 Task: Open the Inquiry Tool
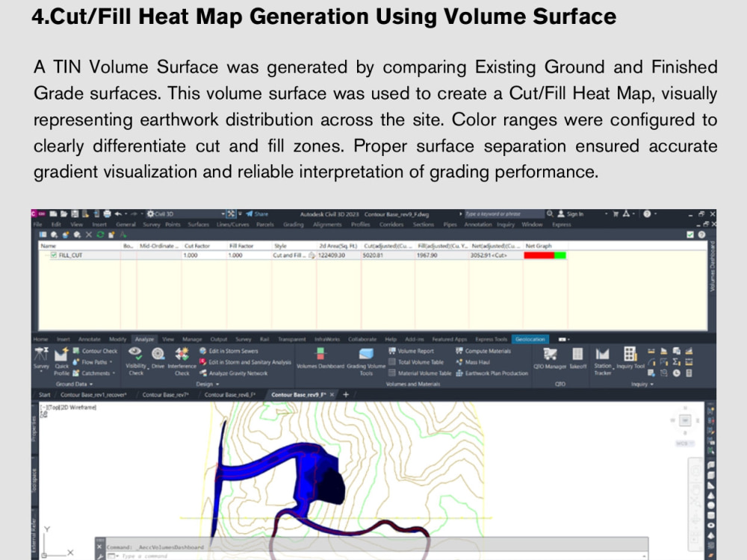pyautogui.click(x=630, y=358)
